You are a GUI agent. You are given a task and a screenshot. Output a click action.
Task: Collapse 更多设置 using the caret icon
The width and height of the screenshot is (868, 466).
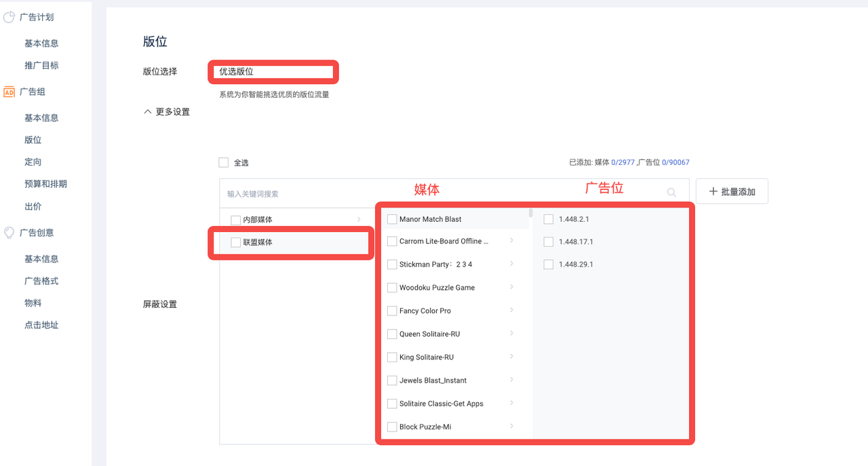(x=147, y=112)
